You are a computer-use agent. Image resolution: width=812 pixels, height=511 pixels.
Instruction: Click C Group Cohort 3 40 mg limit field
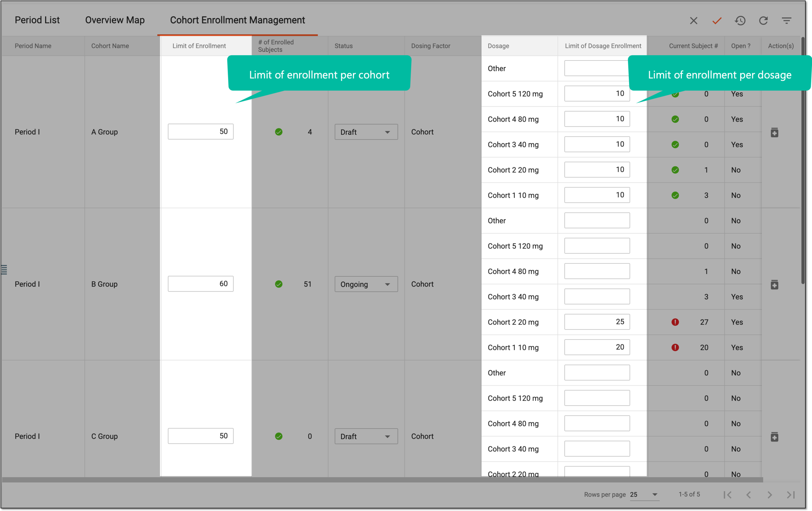coord(597,449)
